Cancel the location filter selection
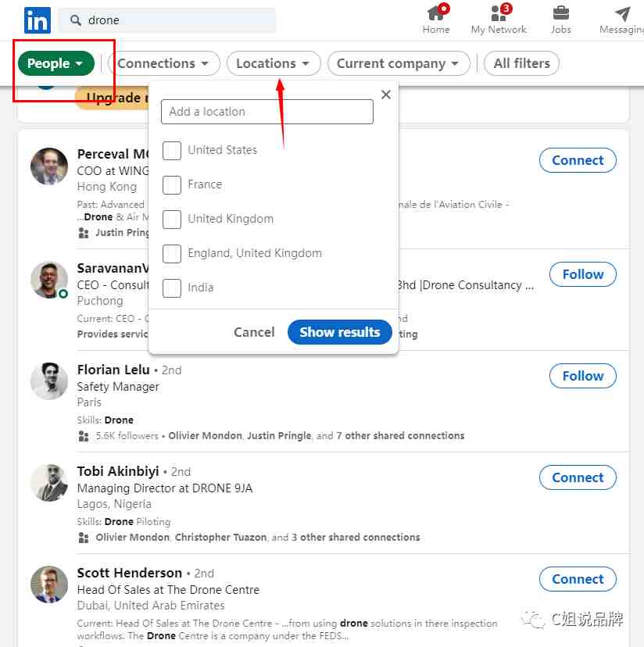This screenshot has width=644, height=647. click(x=254, y=332)
